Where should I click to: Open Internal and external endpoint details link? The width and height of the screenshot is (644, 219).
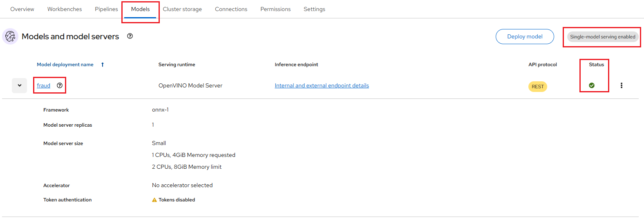pyautogui.click(x=322, y=85)
